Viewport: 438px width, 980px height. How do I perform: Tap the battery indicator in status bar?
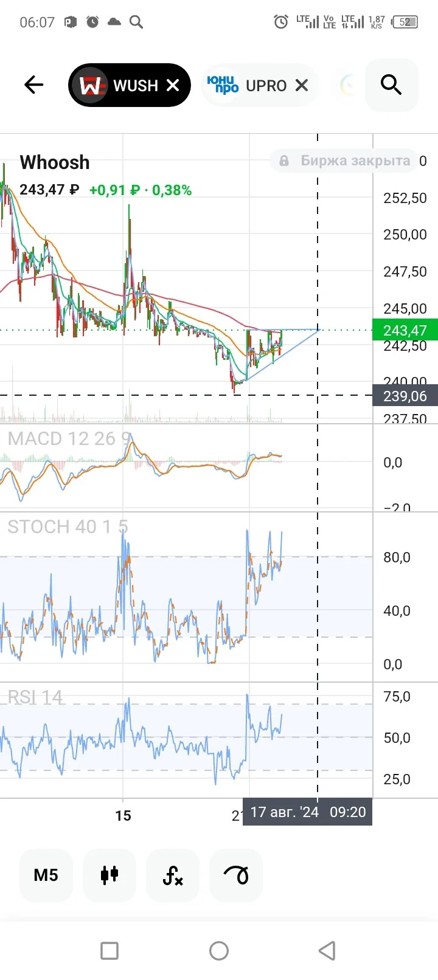tap(405, 22)
